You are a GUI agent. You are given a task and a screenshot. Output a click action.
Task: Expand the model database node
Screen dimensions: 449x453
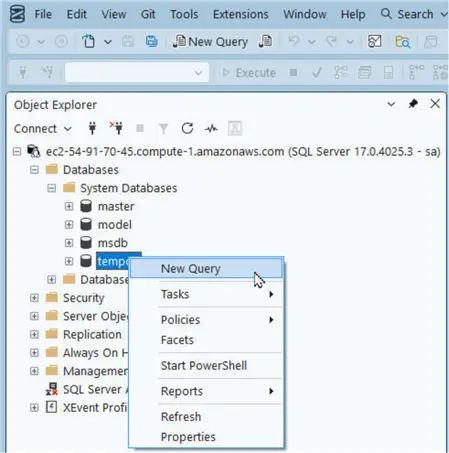(69, 225)
